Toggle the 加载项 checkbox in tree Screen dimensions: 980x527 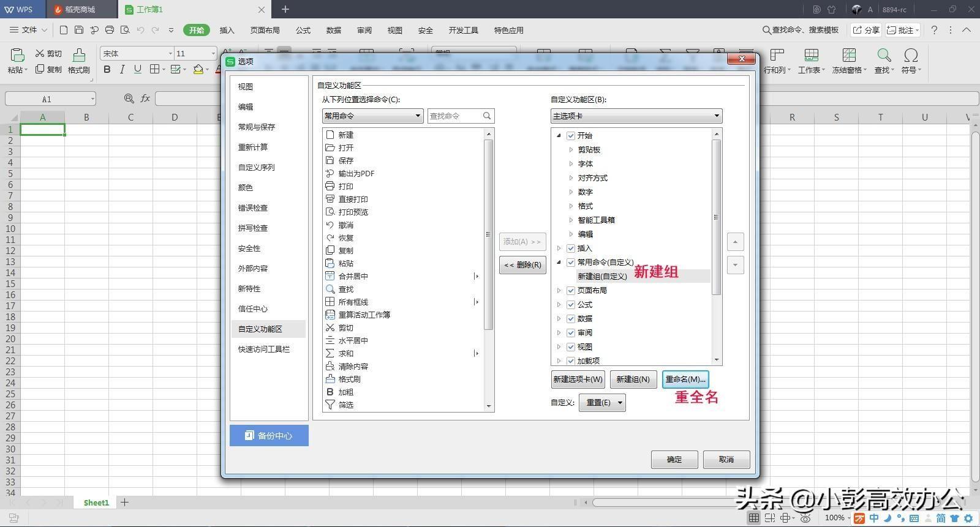[x=571, y=361]
